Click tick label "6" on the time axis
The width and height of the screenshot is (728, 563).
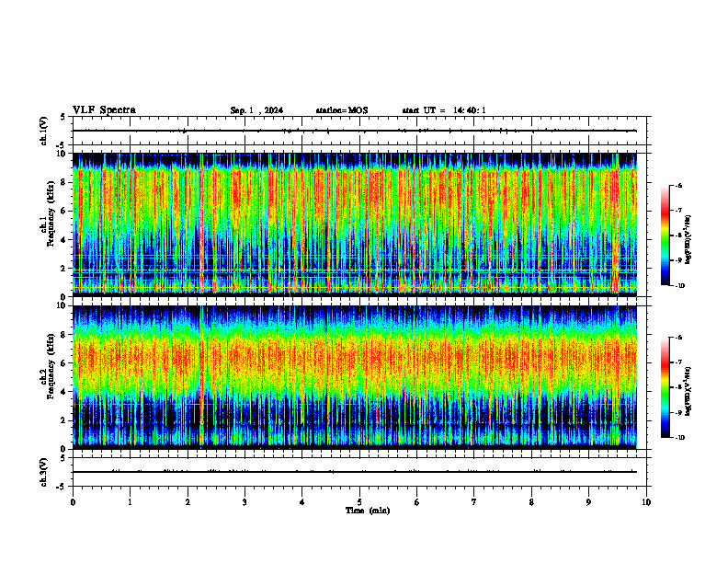pos(417,502)
